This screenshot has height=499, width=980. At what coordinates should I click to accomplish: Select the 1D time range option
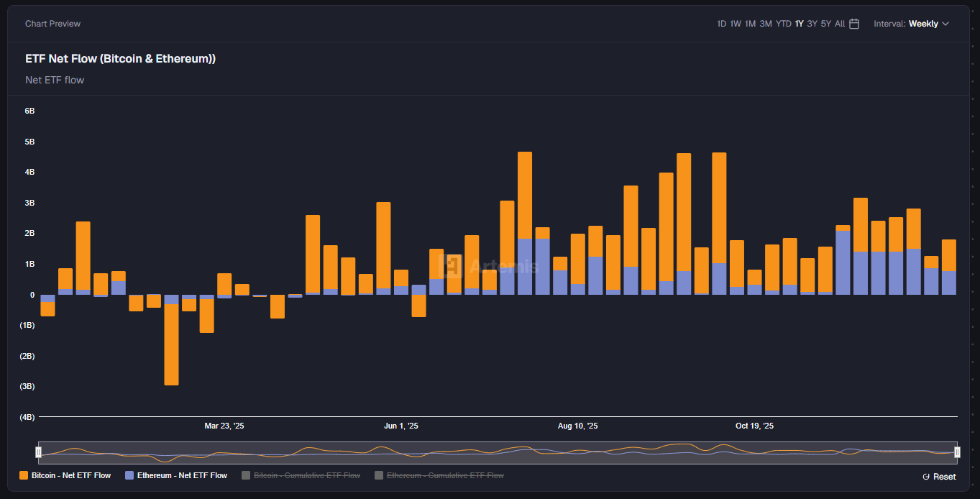[721, 23]
